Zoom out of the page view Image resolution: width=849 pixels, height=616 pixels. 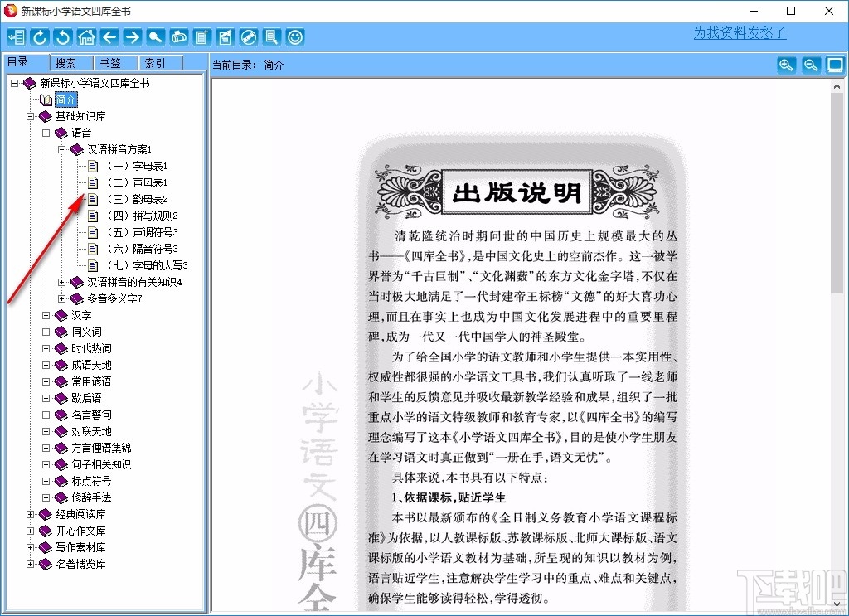click(810, 65)
